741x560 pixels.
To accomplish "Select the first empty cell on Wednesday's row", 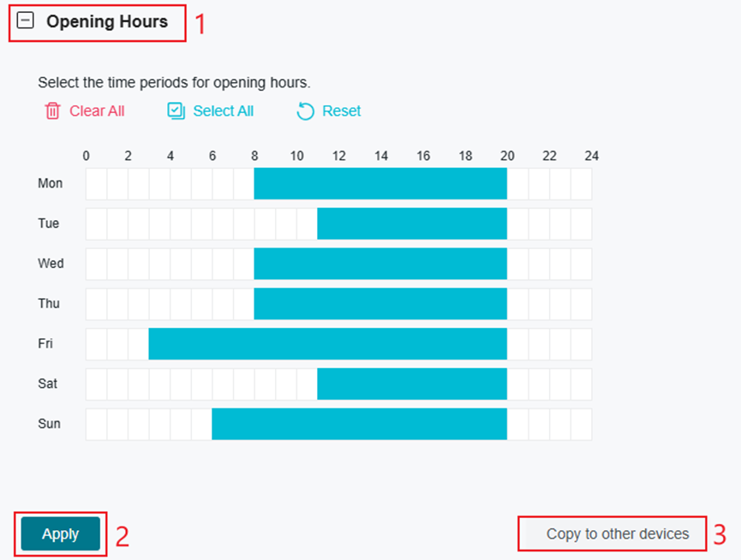I will click(x=94, y=264).
